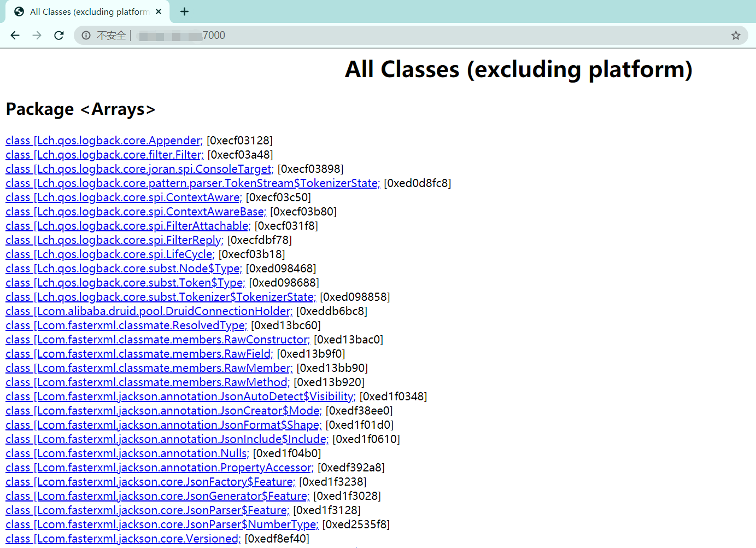
Task: Click the address text [0xecf03128]
Action: [239, 141]
